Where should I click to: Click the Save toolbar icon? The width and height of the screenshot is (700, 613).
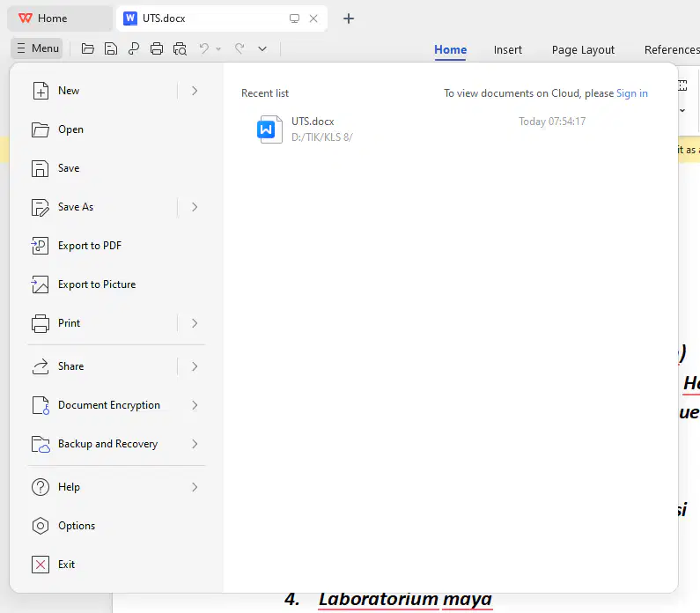pyautogui.click(x=111, y=48)
